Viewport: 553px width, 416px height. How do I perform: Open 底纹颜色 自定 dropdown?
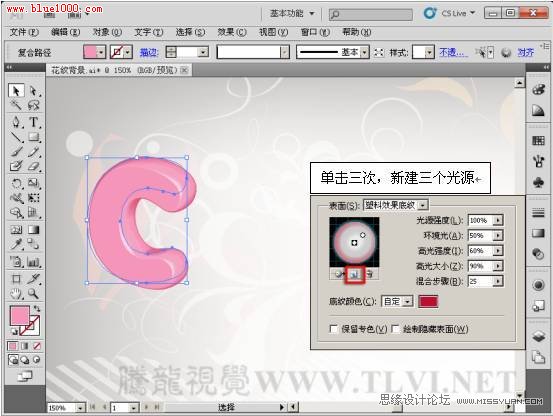click(397, 301)
